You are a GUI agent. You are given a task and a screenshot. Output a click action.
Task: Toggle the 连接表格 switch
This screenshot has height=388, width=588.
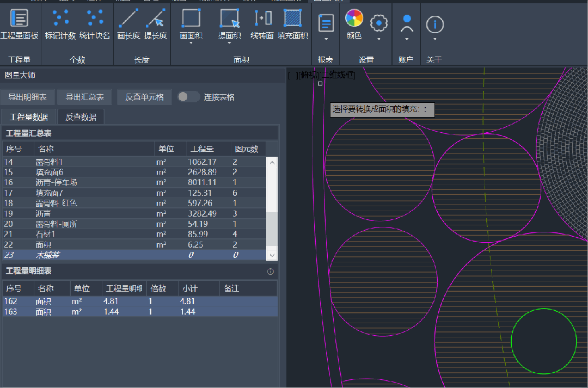pos(188,97)
